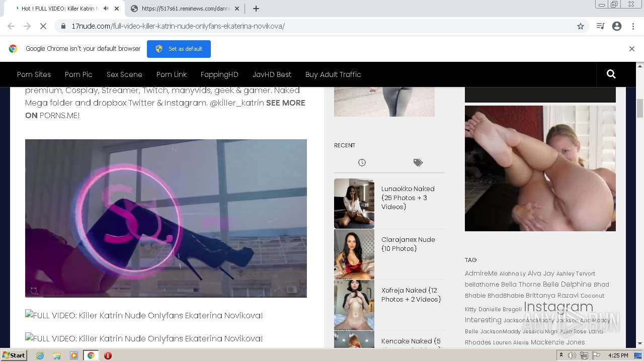The image size is (644, 362).
Task: Click the Set as default button
Action: [x=179, y=49]
